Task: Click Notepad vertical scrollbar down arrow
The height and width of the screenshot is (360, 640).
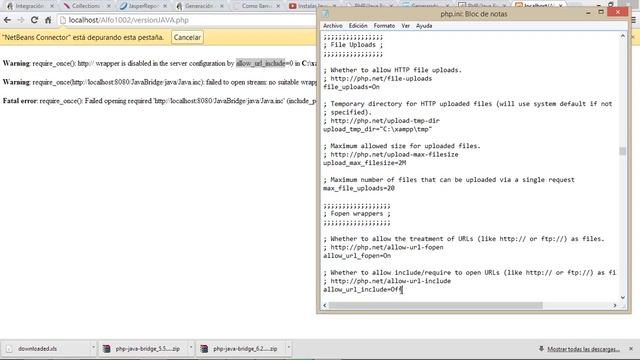Action: [x=622, y=297]
